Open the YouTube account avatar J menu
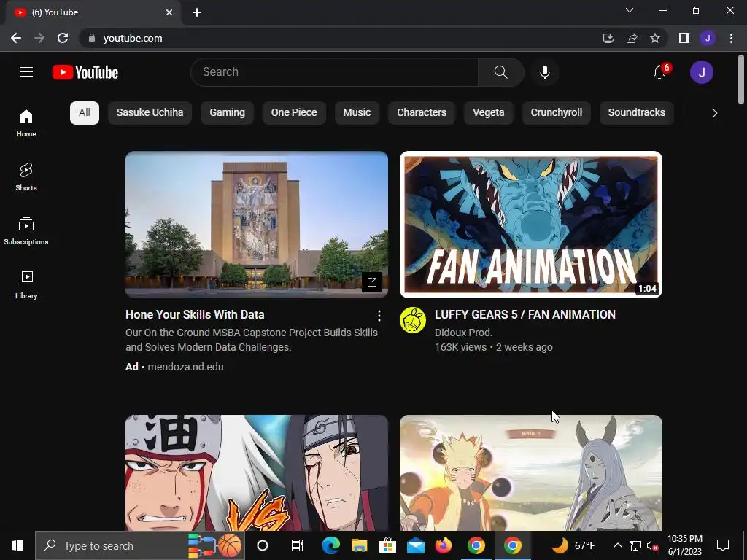The width and height of the screenshot is (747, 560). point(701,72)
